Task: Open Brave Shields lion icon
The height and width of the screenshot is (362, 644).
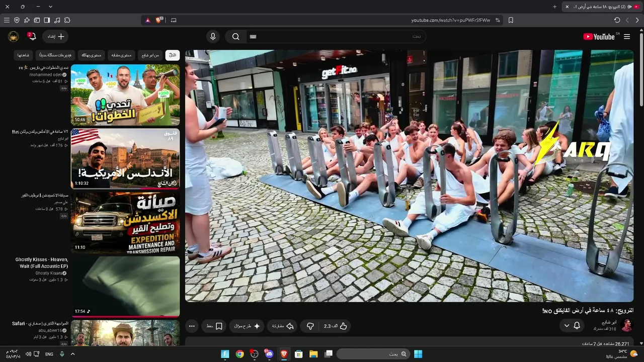Action: [x=159, y=20]
